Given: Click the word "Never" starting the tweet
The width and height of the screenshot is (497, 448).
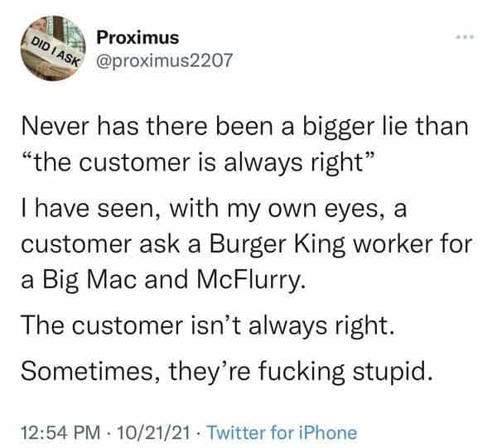Looking at the screenshot, I should [x=53, y=128].
